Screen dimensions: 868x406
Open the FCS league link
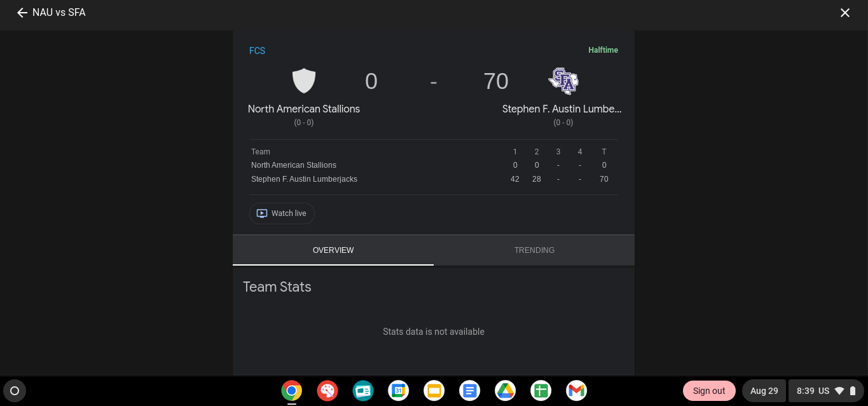point(257,51)
